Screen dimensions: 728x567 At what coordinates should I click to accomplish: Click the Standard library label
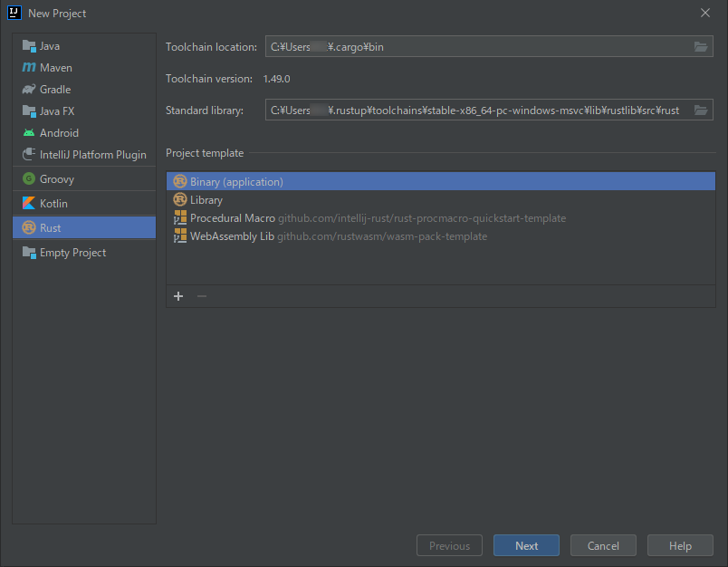205,111
